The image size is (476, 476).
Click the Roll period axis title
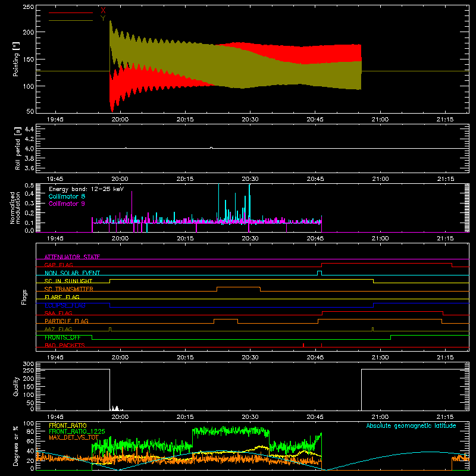coord(18,148)
